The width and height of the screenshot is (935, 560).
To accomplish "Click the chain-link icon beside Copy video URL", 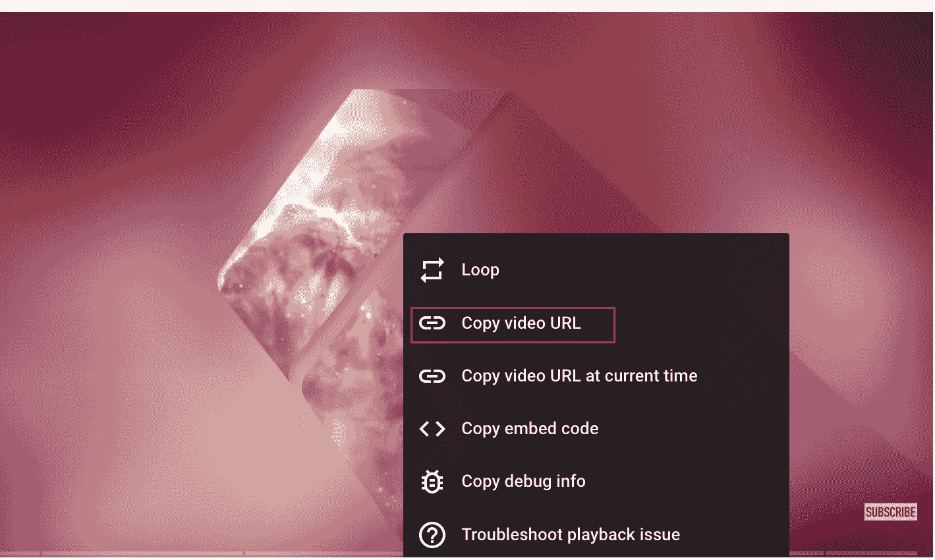I will [x=432, y=323].
